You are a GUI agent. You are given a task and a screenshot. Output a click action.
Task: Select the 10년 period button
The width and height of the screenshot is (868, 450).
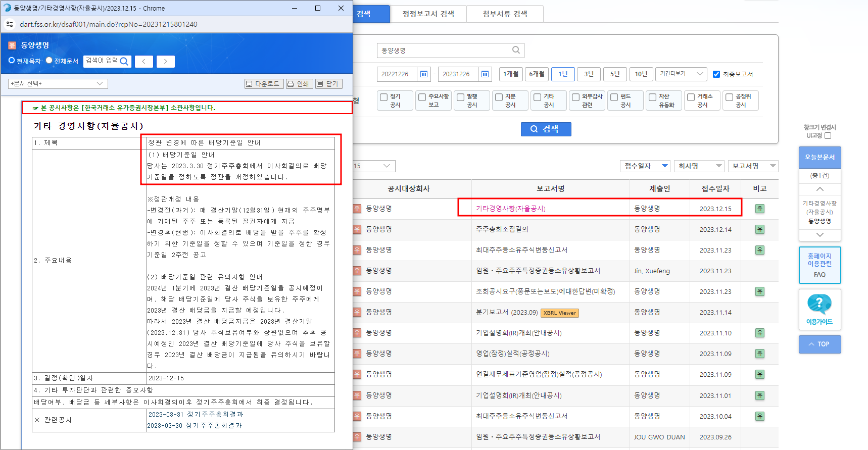click(641, 74)
